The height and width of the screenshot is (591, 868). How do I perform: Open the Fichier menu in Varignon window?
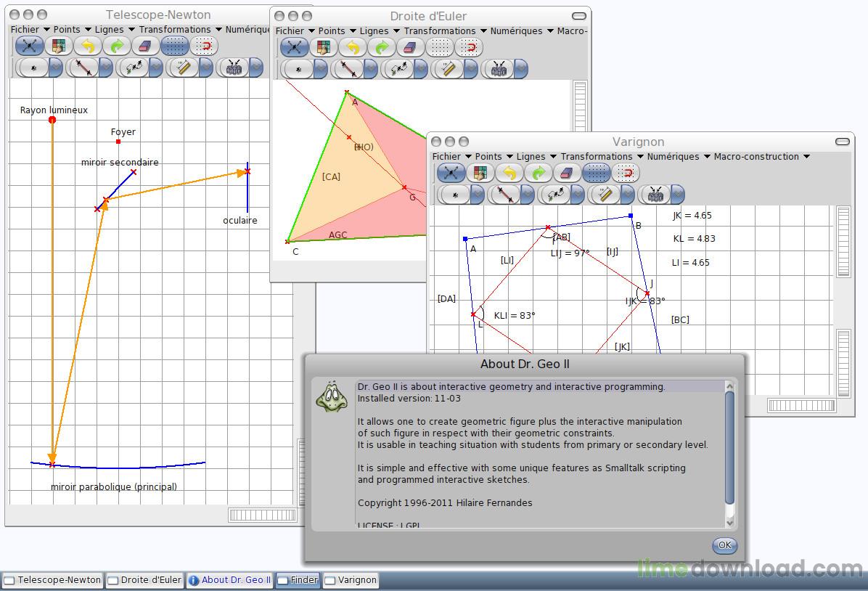[x=451, y=157]
